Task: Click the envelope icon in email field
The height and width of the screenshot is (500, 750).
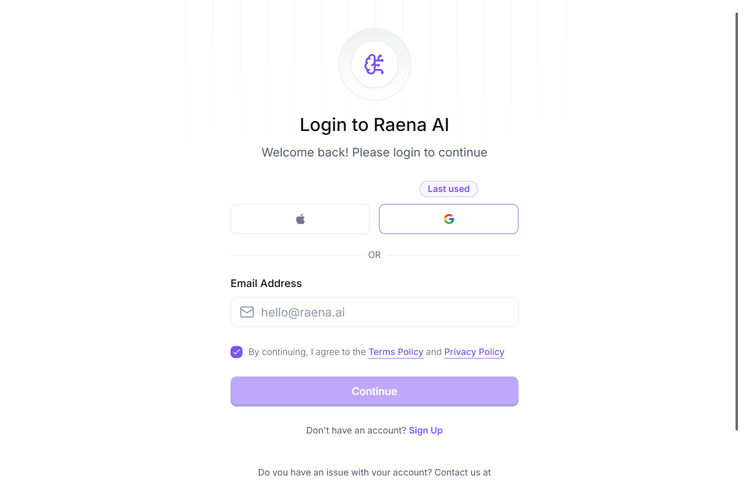Action: point(247,312)
